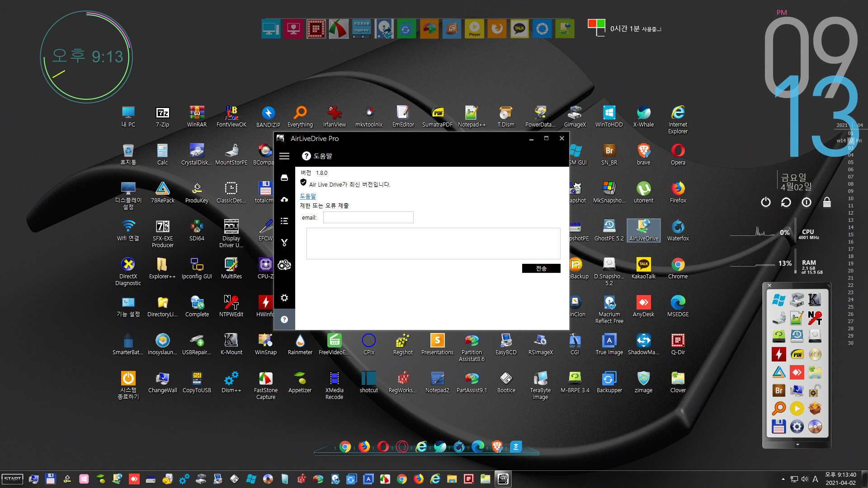Open the KakaoTalk desktop icon
The width and height of the screenshot is (868, 488).
click(643, 268)
